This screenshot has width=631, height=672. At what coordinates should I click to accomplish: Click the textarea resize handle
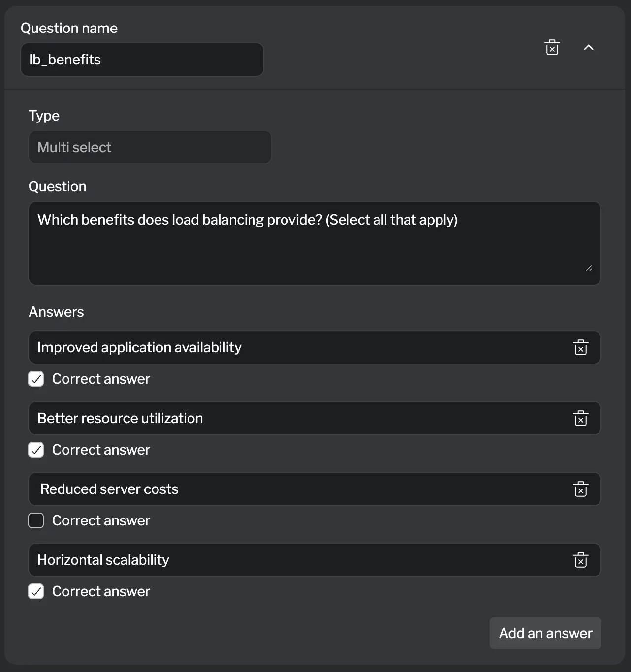(590, 268)
